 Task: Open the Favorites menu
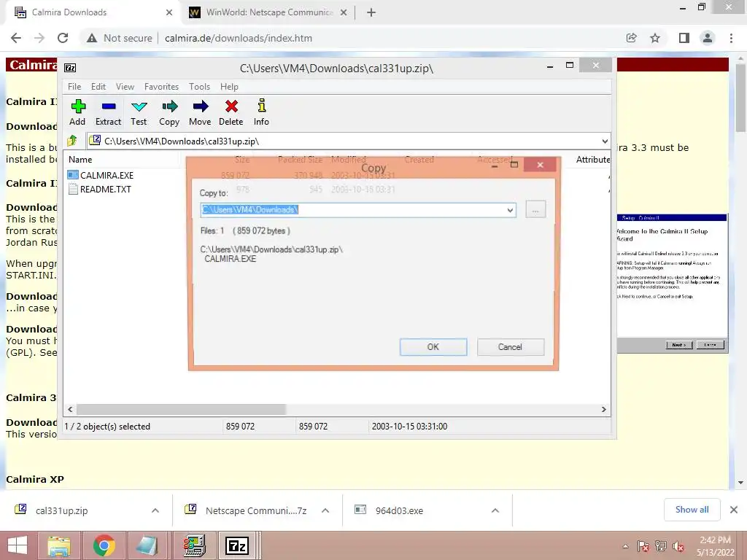161,87
